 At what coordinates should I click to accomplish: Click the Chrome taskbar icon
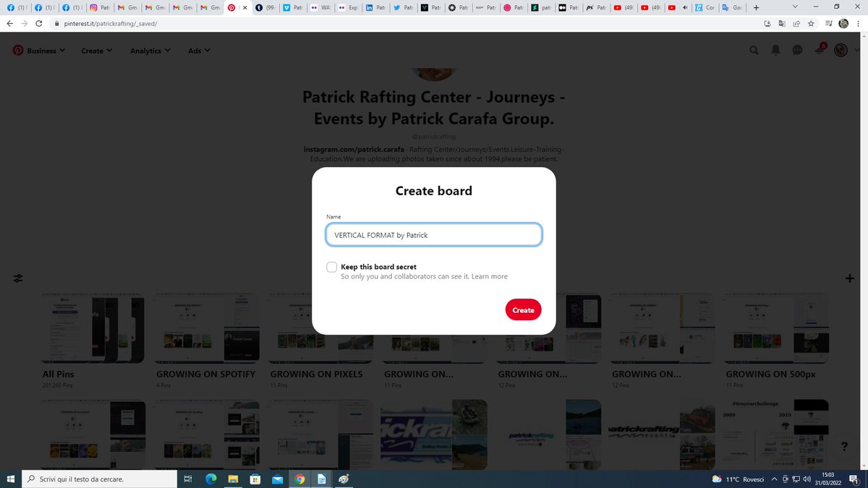pyautogui.click(x=299, y=479)
